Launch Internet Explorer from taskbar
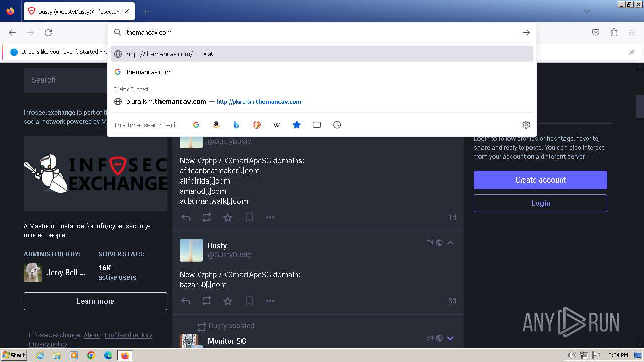 40,355
